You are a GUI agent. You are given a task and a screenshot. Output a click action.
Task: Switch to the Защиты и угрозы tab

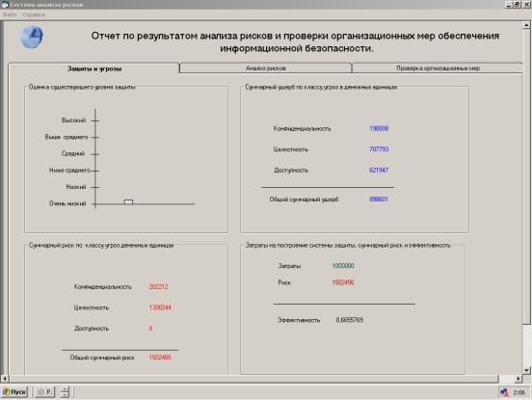pos(94,68)
